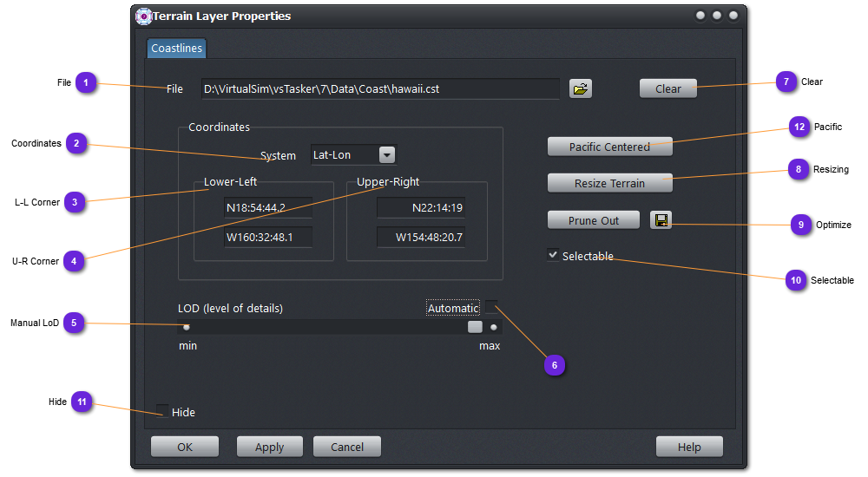Image resolution: width=868 pixels, height=477 pixels.
Task: Click the browse folder icon next to File path
Action: coord(581,88)
